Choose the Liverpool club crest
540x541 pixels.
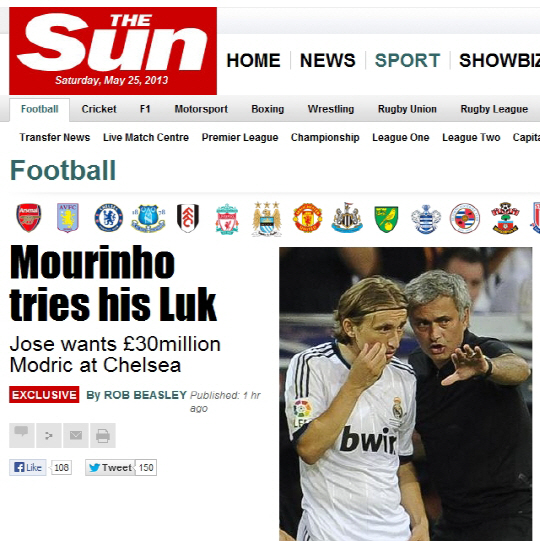pos(227,219)
